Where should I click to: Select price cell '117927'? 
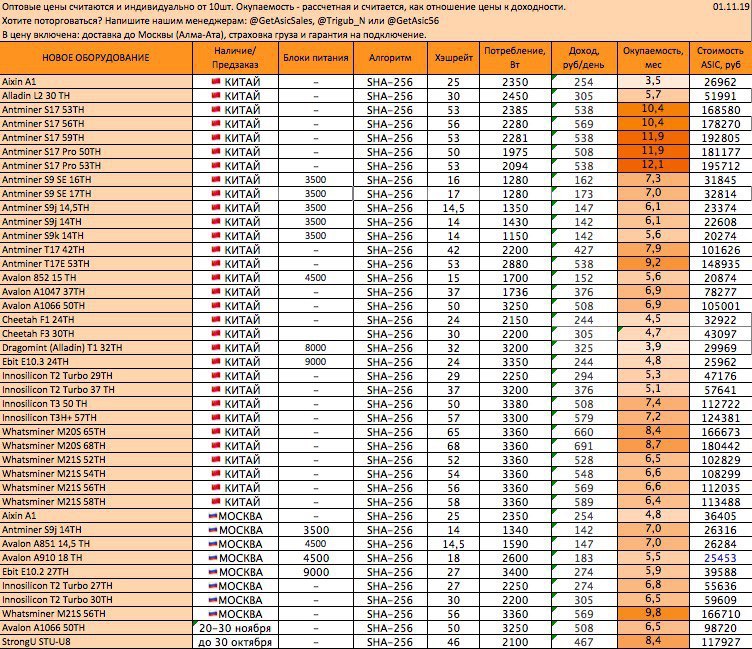pyautogui.click(x=720, y=641)
